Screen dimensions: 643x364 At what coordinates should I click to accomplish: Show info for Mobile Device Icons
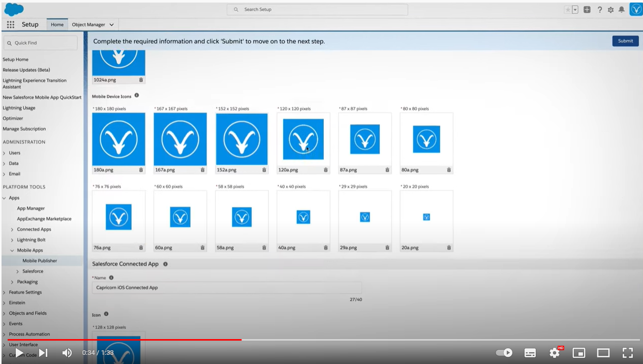(x=137, y=96)
